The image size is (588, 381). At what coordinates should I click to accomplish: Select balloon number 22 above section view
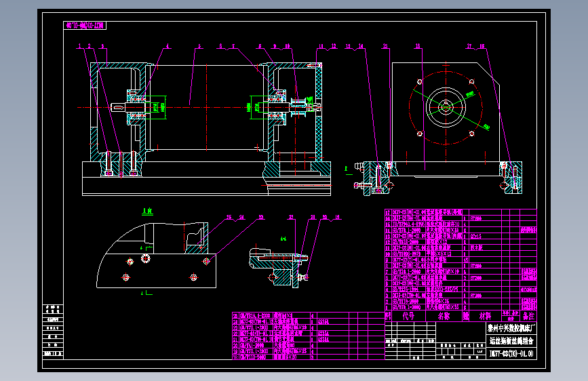[x=291, y=217]
